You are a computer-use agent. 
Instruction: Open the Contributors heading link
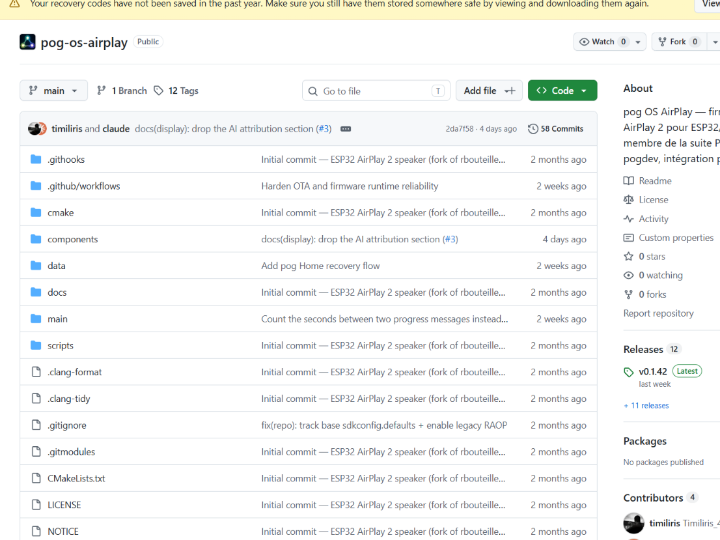(x=653, y=498)
